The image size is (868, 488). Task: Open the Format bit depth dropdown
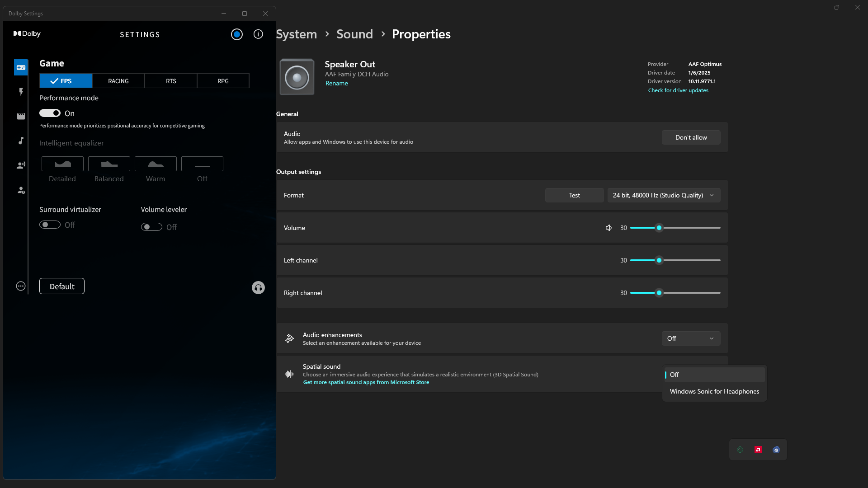coord(664,195)
